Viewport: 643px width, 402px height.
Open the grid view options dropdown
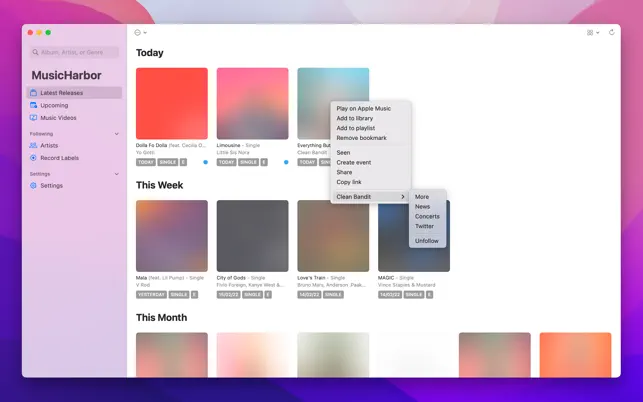tap(593, 32)
